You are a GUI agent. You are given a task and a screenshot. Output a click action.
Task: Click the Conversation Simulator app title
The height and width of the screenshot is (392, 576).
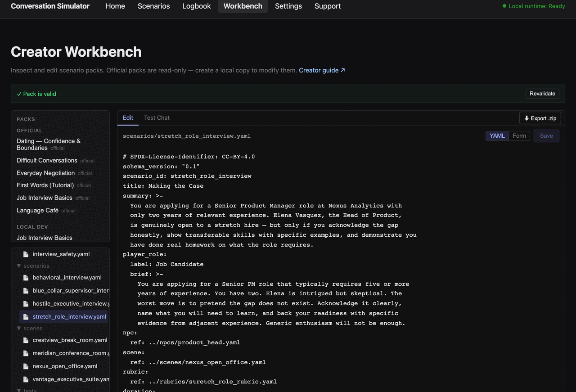tap(50, 6)
